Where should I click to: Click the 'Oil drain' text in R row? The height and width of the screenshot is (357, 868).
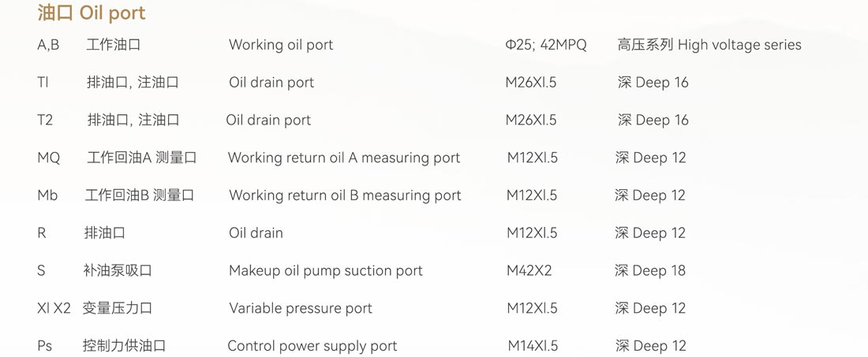click(256, 232)
